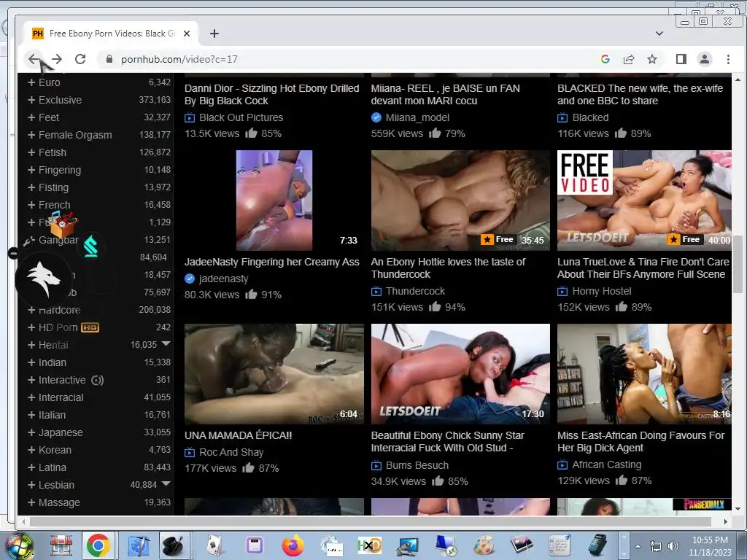Open the Windows Start button
747x560 pixels.
(19, 545)
